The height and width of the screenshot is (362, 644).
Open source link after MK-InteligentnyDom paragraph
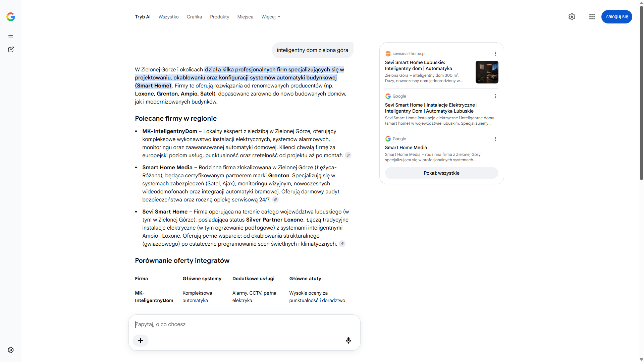[348, 155]
